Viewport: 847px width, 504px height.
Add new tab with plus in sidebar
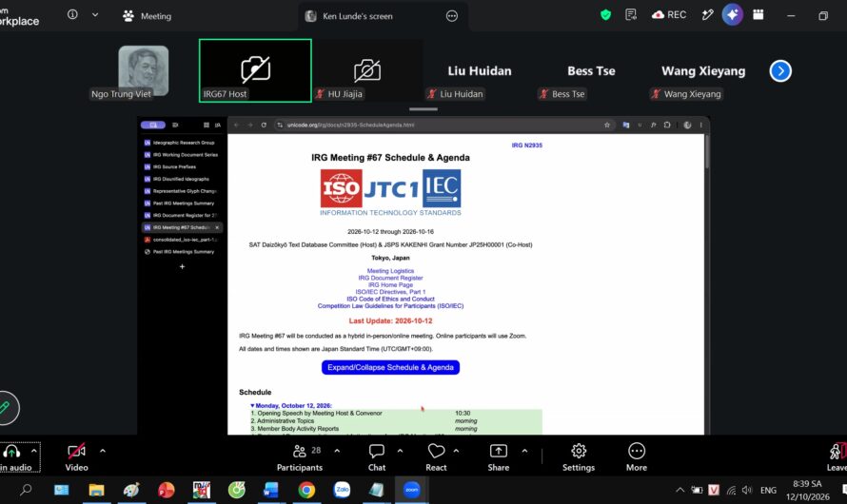182,266
